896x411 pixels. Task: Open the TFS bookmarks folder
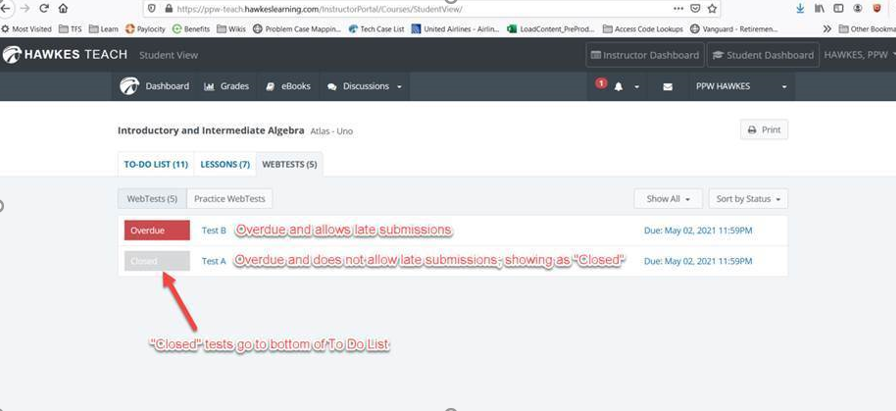[x=70, y=29]
